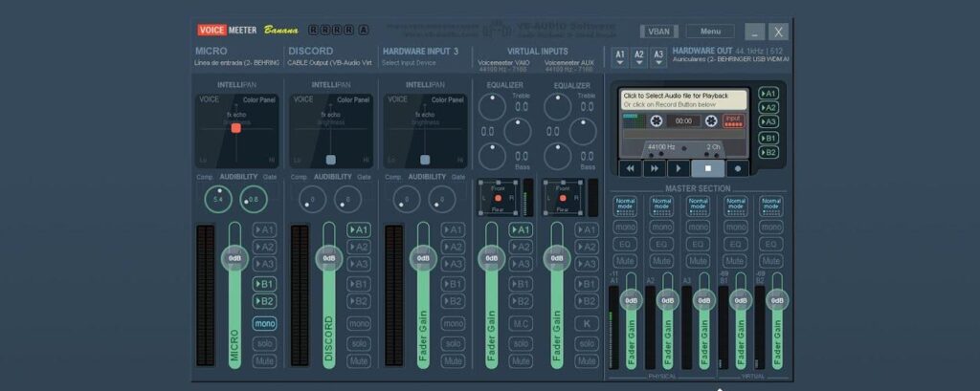
Task: Toggle M.C button on VAIO strip
Action: [x=520, y=323]
